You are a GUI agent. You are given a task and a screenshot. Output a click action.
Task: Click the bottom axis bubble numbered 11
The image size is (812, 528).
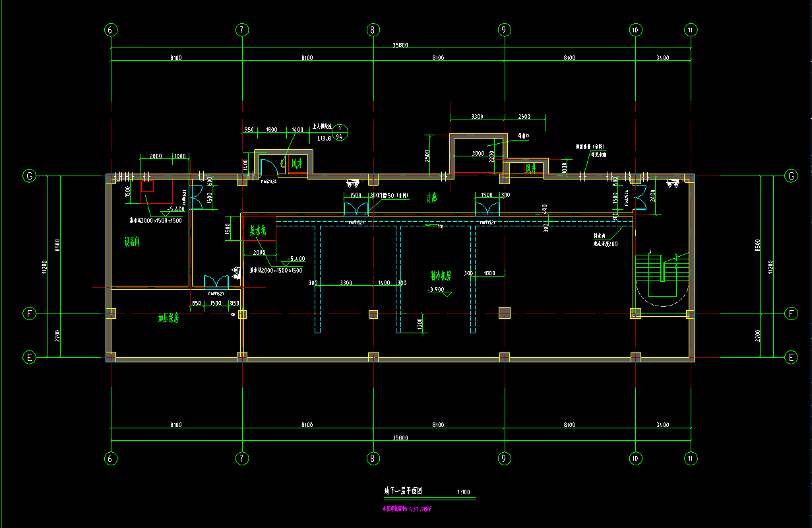[691, 458]
